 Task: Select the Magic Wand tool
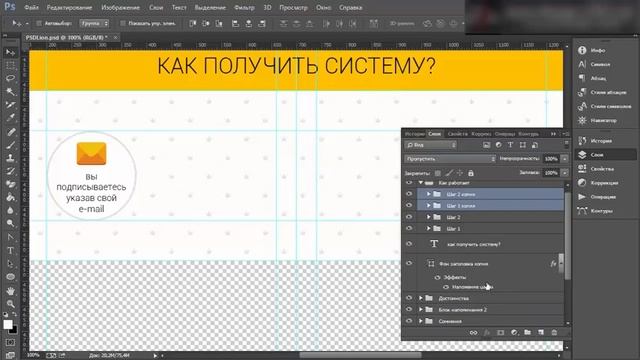tap(10, 92)
